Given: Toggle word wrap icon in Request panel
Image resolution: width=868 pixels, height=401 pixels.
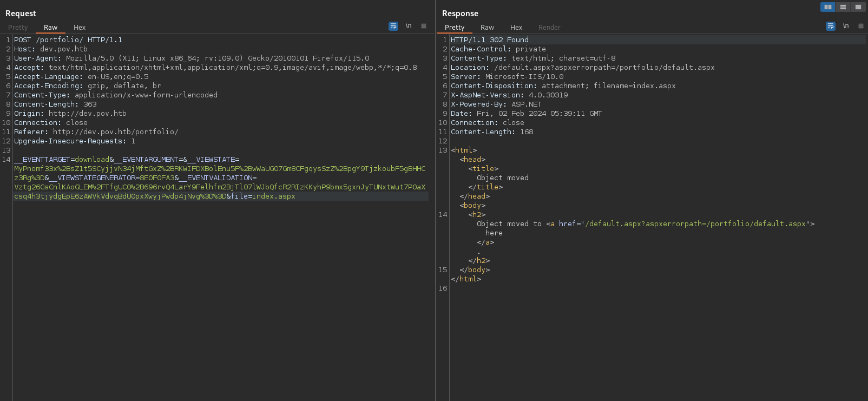Looking at the screenshot, I should pos(393,26).
